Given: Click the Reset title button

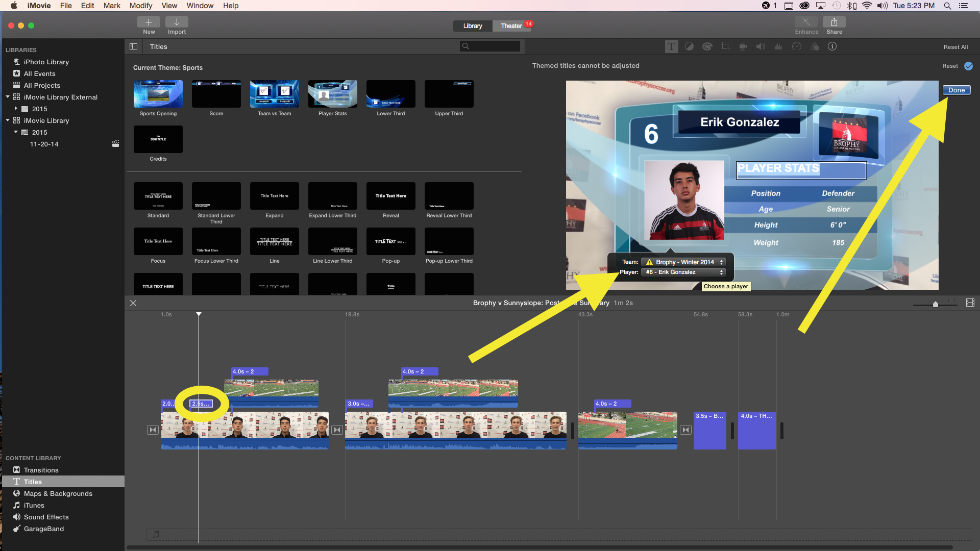Looking at the screenshot, I should point(950,66).
